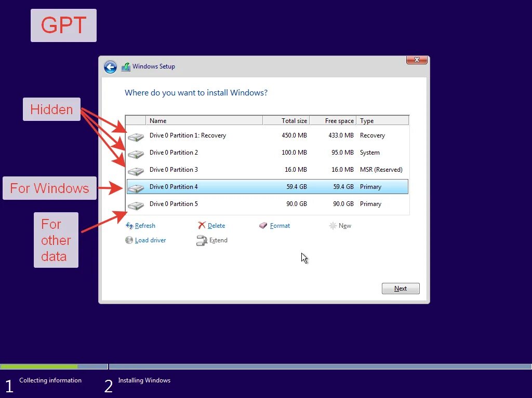
Task: Refresh the partition list
Action: (x=145, y=225)
